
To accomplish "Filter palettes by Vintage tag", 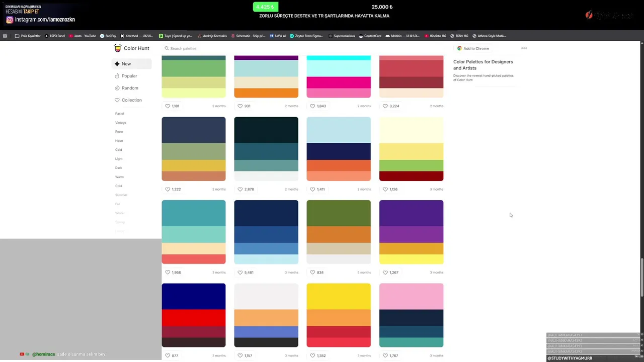I will 121,123.
